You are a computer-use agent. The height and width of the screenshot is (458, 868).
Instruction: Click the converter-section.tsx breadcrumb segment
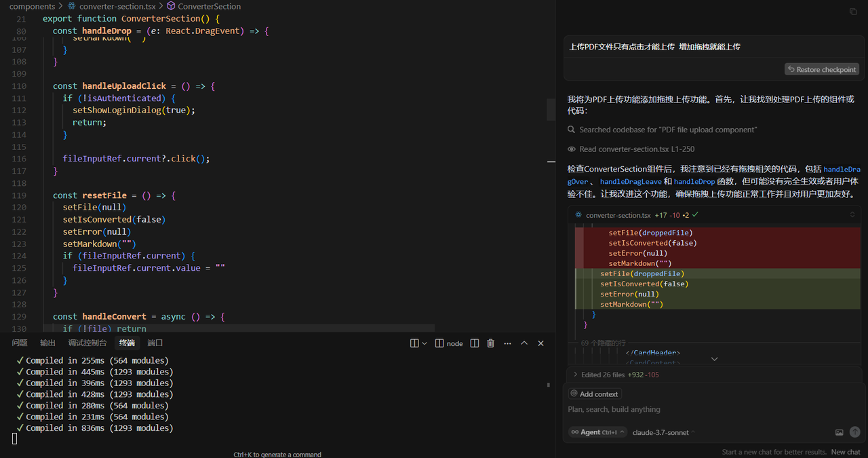[117, 6]
